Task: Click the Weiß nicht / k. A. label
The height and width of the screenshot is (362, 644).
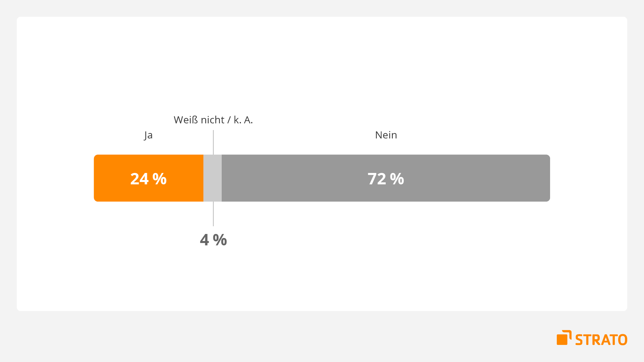Action: point(213,120)
